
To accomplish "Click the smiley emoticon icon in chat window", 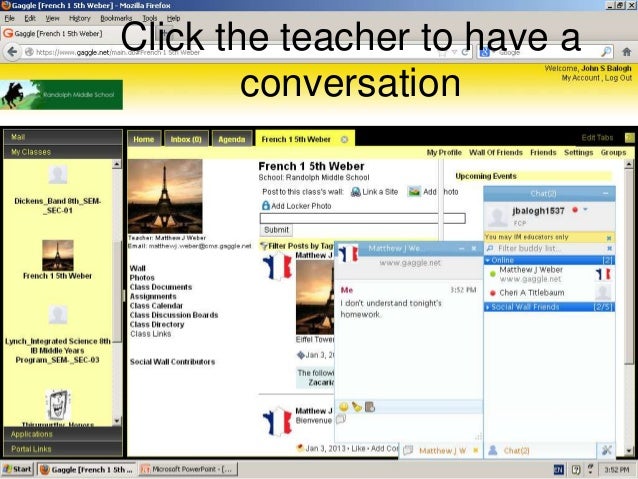I will point(344,407).
